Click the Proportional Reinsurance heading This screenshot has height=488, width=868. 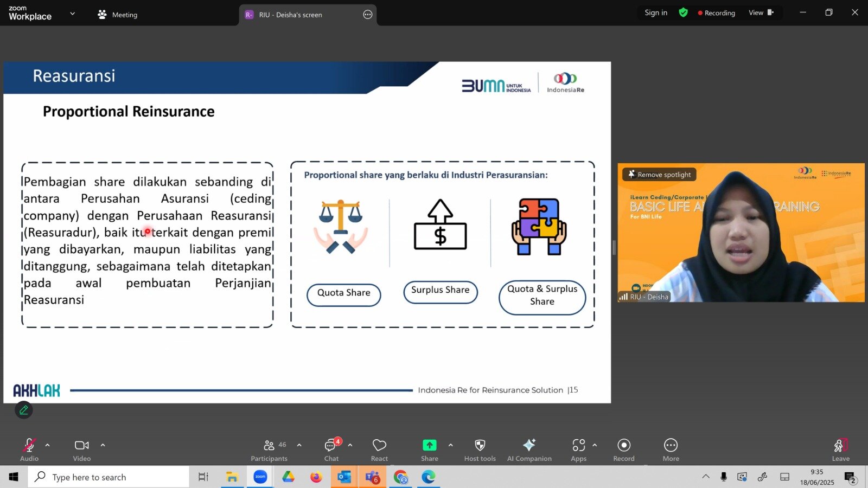(x=129, y=112)
